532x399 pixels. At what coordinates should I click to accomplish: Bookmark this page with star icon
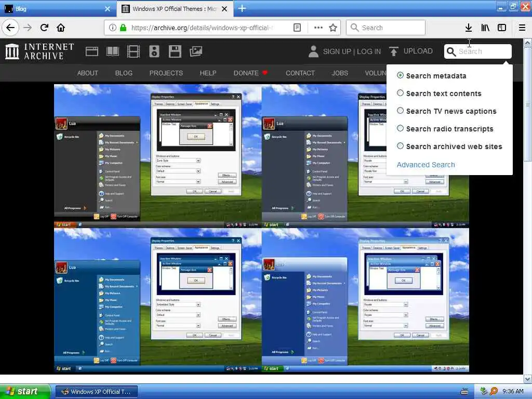pos(333,28)
